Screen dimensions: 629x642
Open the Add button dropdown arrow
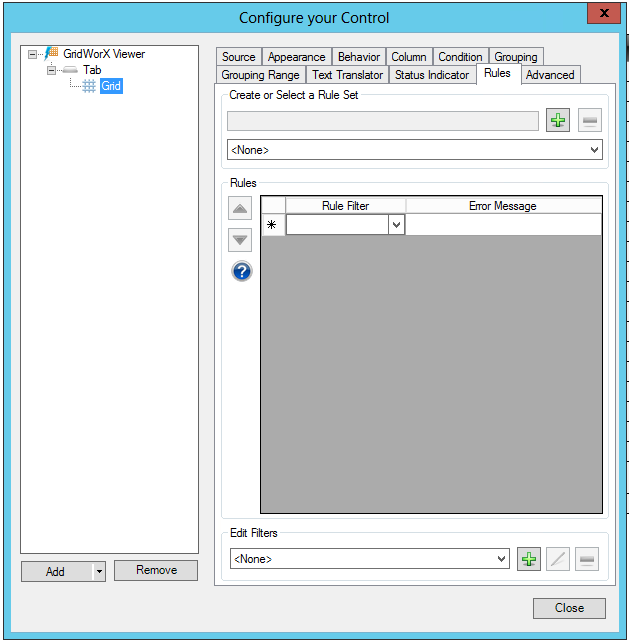tap(99, 572)
